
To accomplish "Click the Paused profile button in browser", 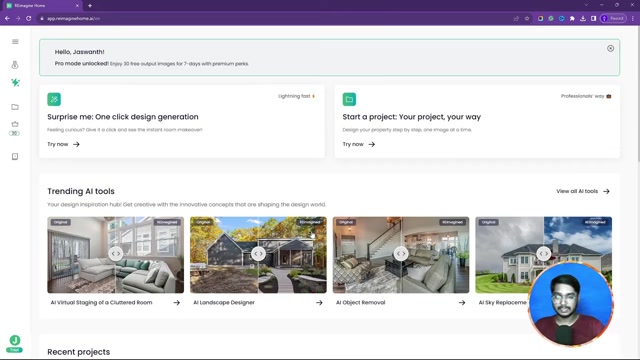I will pos(613,18).
